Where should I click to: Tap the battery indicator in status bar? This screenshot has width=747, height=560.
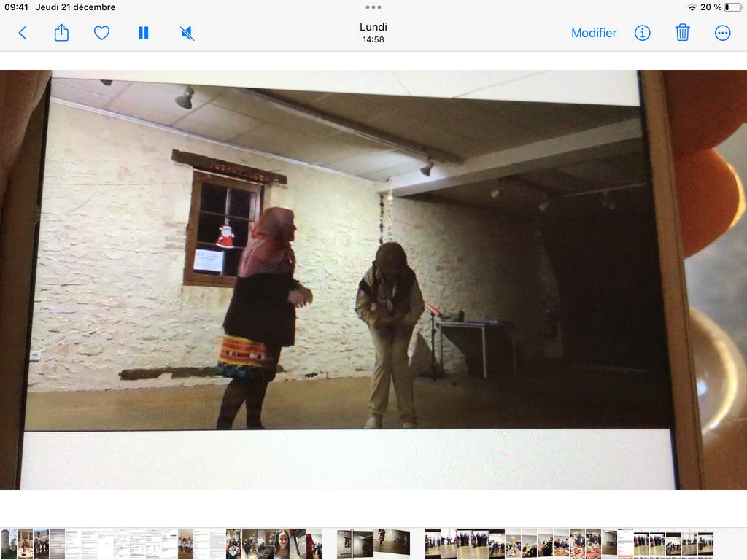coord(732,7)
